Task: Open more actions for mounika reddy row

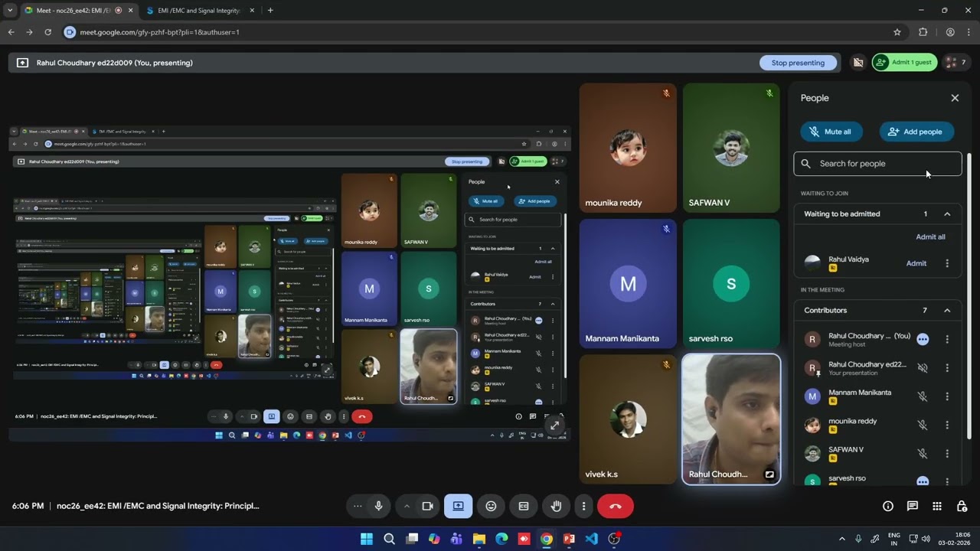Action: (947, 425)
